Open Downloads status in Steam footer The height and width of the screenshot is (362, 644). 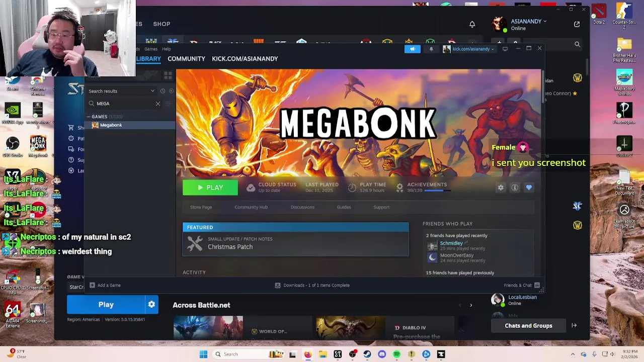point(312,285)
